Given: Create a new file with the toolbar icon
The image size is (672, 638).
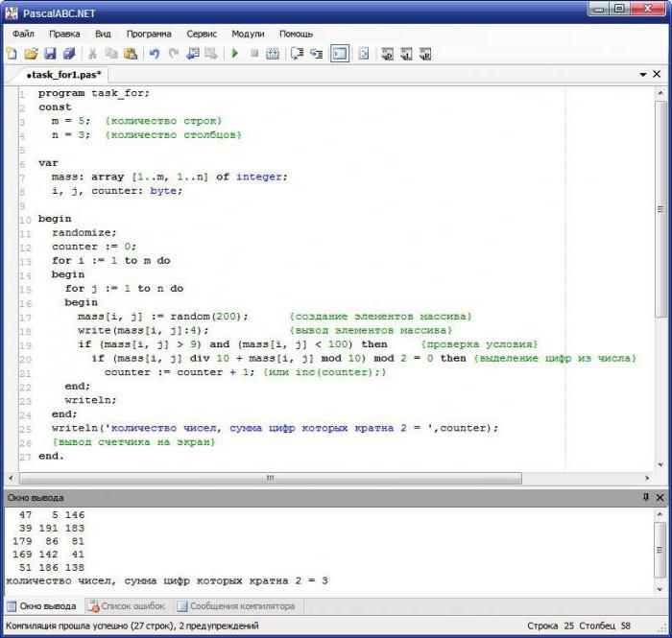Looking at the screenshot, I should 12,54.
